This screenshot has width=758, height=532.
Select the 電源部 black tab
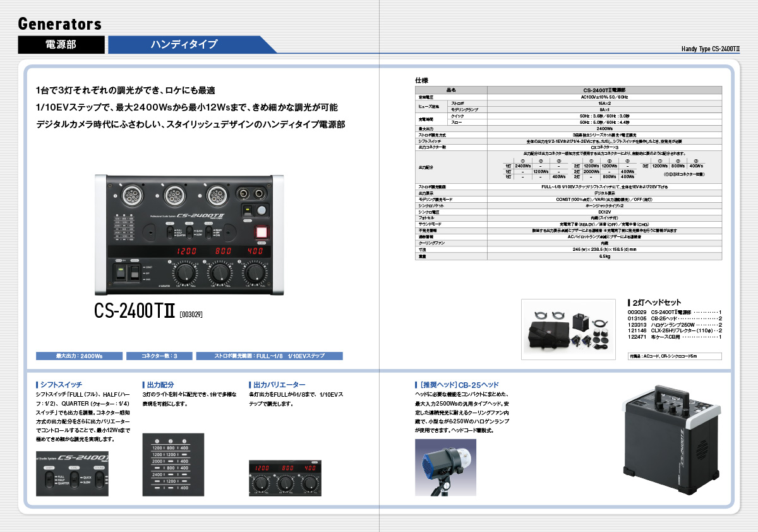click(61, 44)
